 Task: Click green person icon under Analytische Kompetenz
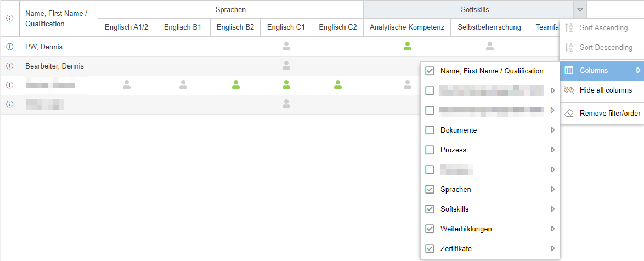(407, 47)
